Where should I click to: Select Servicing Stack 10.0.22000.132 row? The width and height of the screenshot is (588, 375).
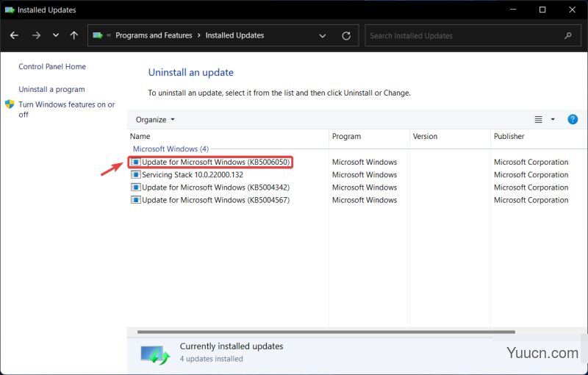coord(193,175)
